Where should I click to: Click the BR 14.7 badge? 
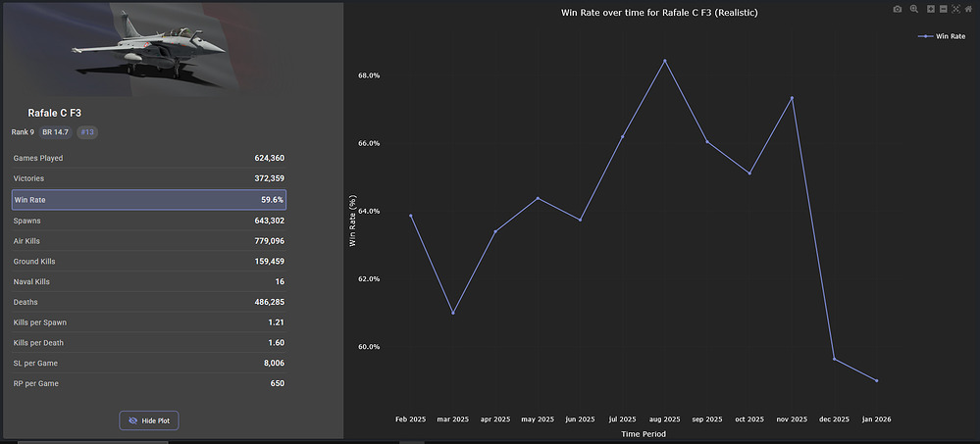coord(55,132)
